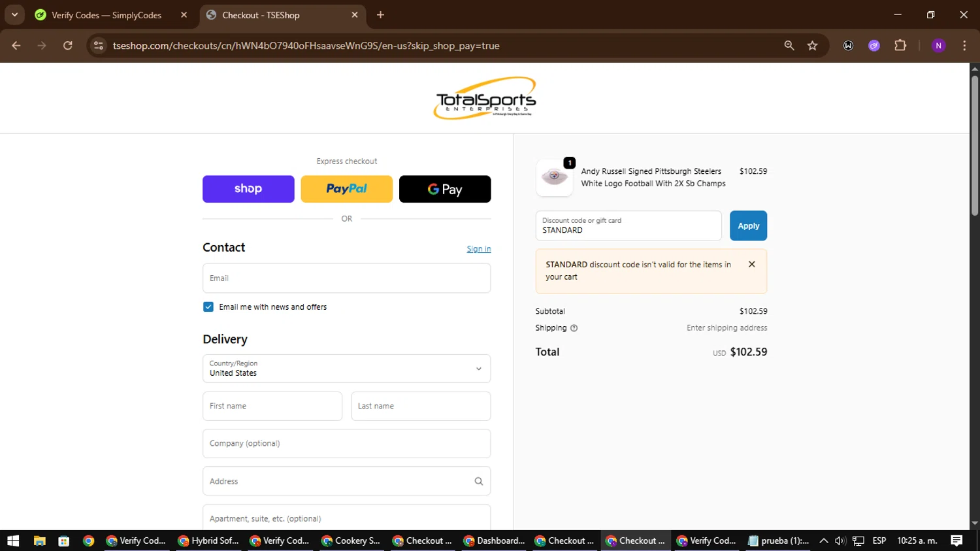Click Apartment, suite, etc. field

[x=346, y=518]
